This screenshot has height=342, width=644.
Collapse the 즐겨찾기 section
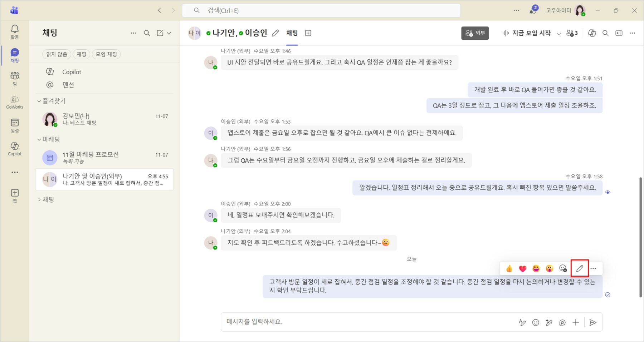point(39,101)
